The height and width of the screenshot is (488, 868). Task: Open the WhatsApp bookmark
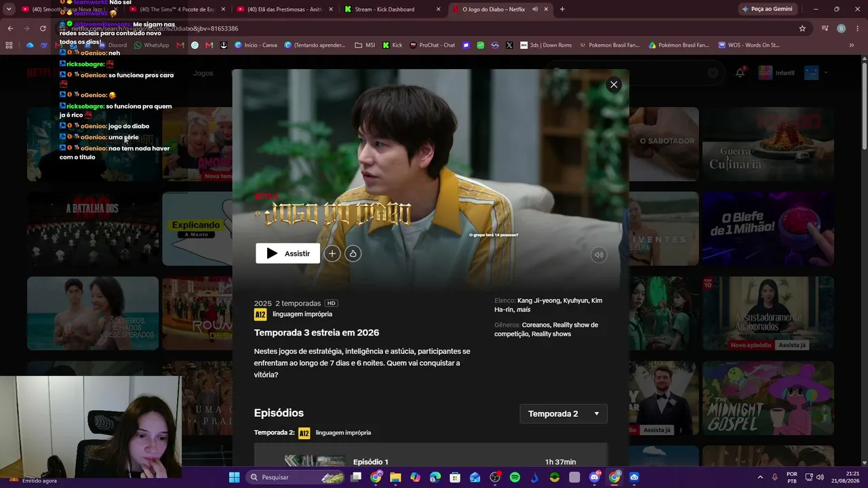tap(152, 45)
